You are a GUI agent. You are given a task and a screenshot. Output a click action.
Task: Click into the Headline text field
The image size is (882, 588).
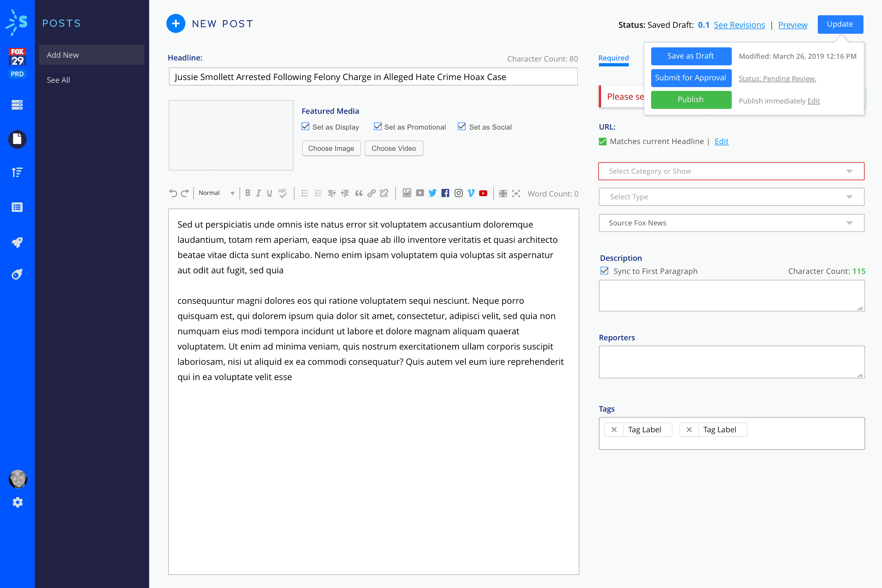click(373, 77)
